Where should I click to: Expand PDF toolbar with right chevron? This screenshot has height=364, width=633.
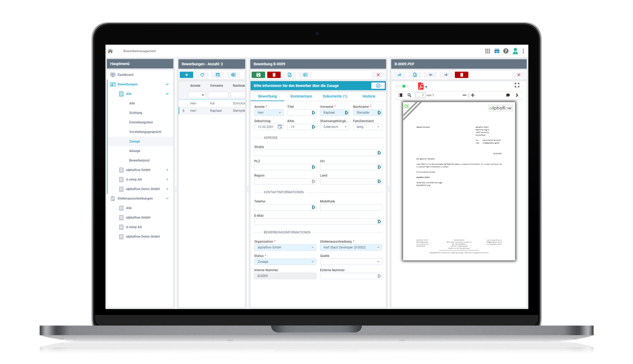tap(517, 95)
